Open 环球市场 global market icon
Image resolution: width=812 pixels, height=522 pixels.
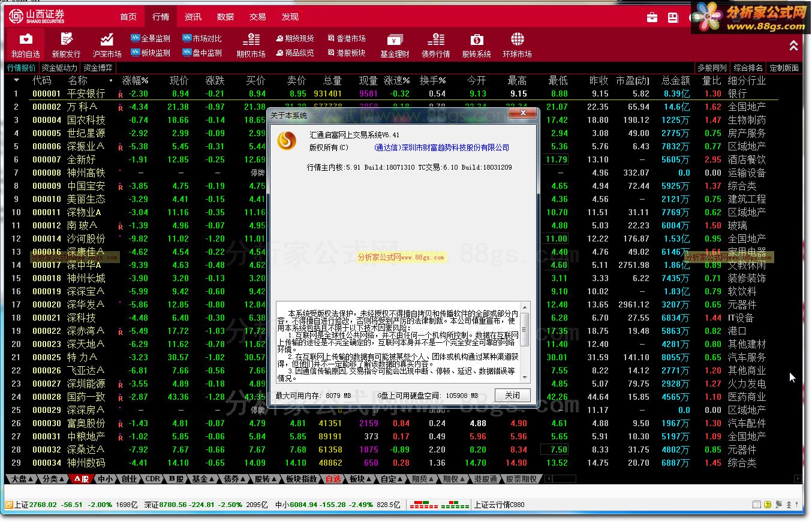pos(517,46)
